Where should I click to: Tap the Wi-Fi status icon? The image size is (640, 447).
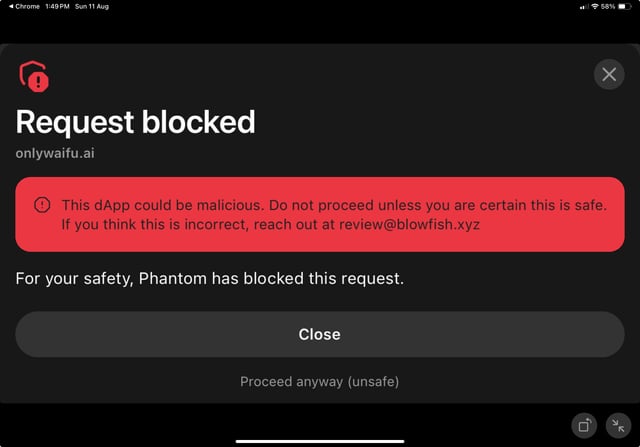coord(595,6)
